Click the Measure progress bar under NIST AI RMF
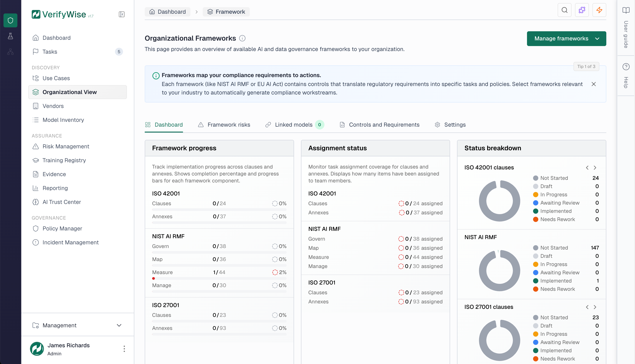 219,278
